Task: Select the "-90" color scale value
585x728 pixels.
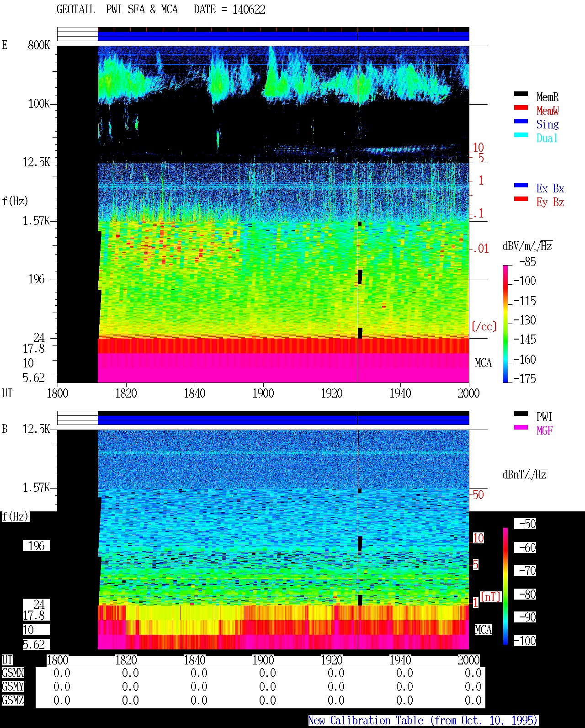Action: point(525,617)
